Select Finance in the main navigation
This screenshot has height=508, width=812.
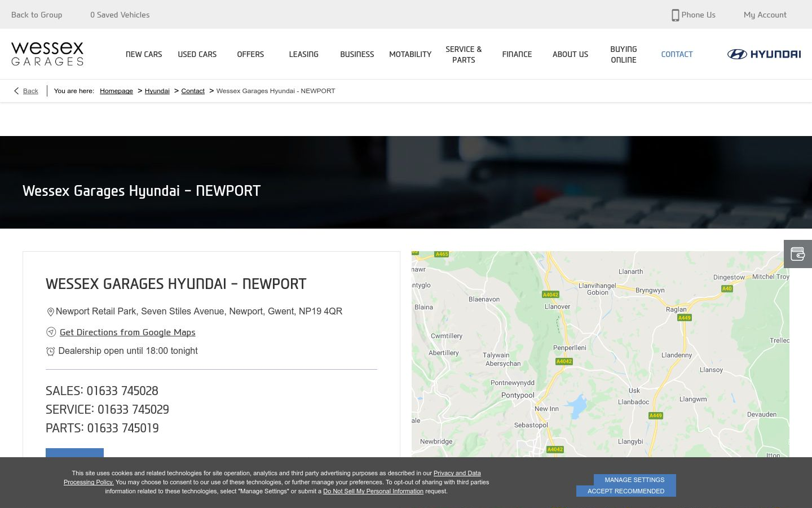(x=517, y=54)
